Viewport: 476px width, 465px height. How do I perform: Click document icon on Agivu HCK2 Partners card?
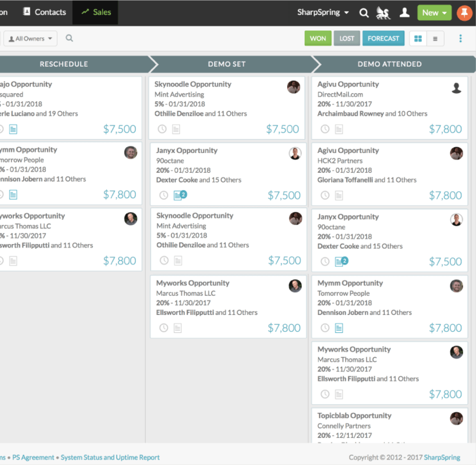tap(339, 195)
